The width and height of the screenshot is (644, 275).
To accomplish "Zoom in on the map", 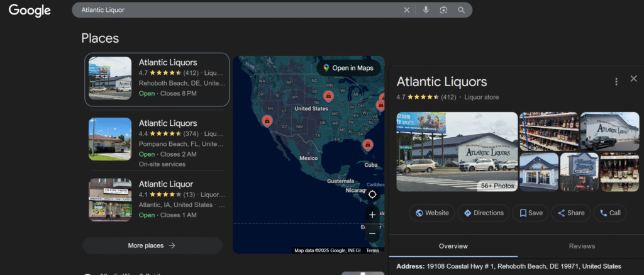I will pyautogui.click(x=372, y=215).
